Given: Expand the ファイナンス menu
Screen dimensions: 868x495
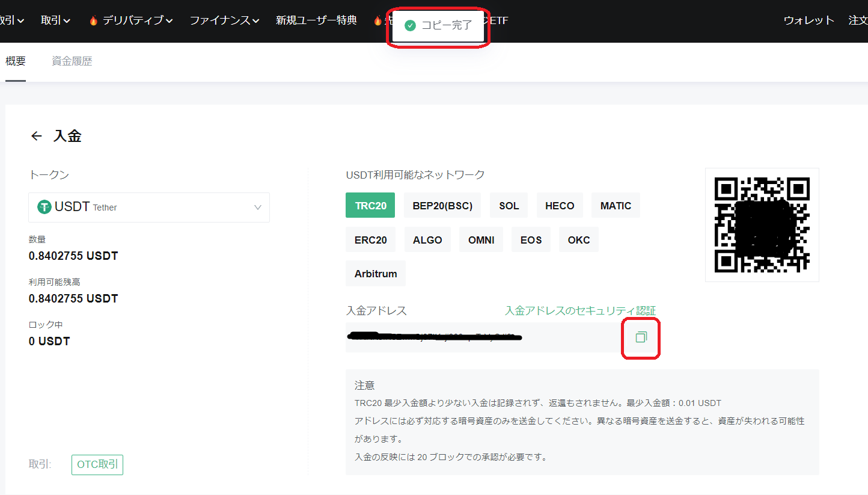Looking at the screenshot, I should [x=224, y=20].
